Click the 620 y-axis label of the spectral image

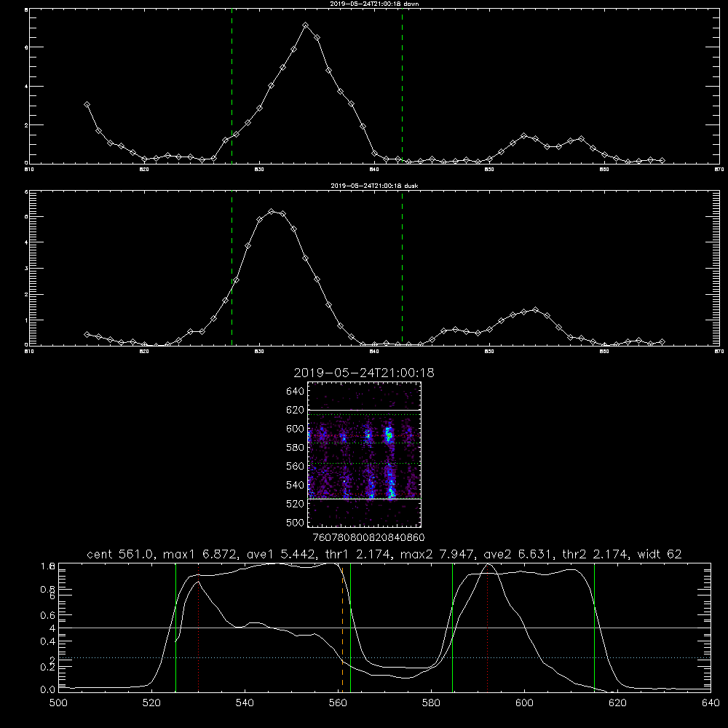pyautogui.click(x=296, y=410)
